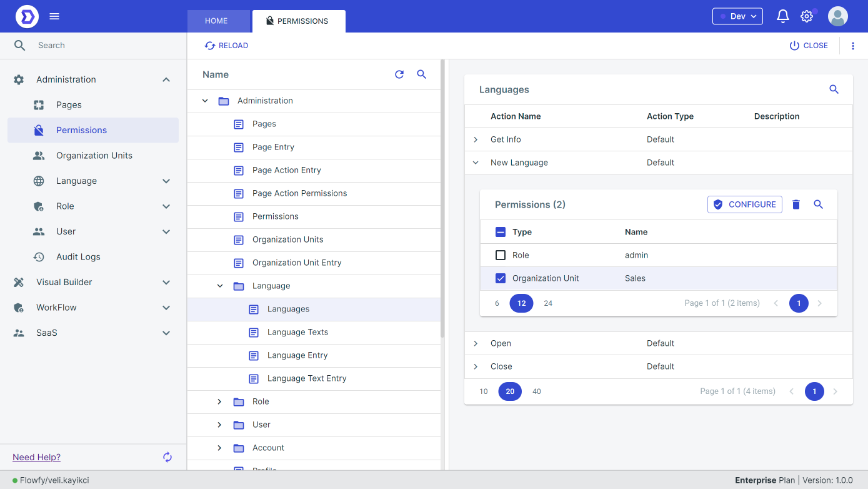Open Organization Units in the sidebar

pyautogui.click(x=93, y=156)
